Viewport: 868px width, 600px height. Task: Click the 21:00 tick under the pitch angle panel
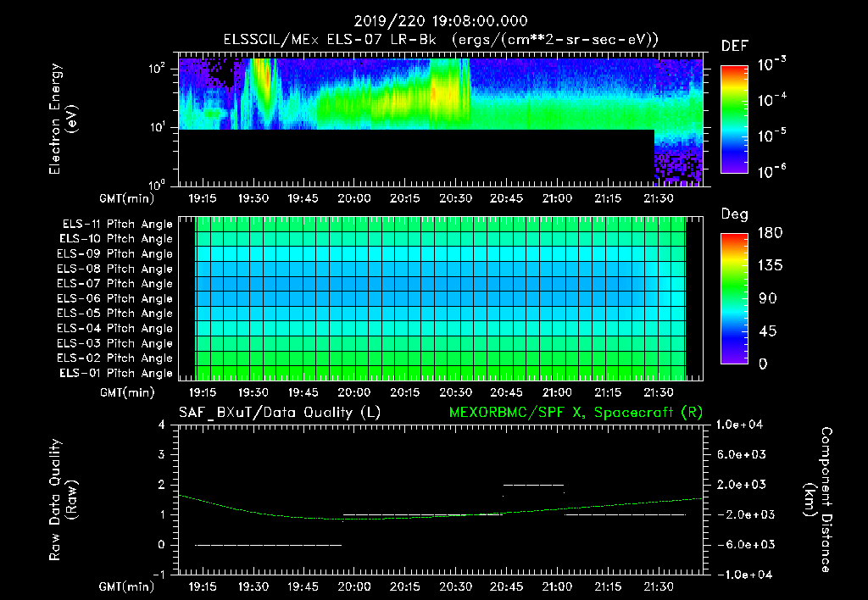pyautogui.click(x=557, y=392)
